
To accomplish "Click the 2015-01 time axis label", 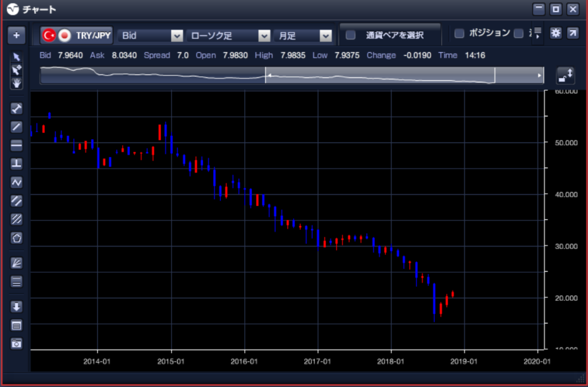I will tap(171, 361).
